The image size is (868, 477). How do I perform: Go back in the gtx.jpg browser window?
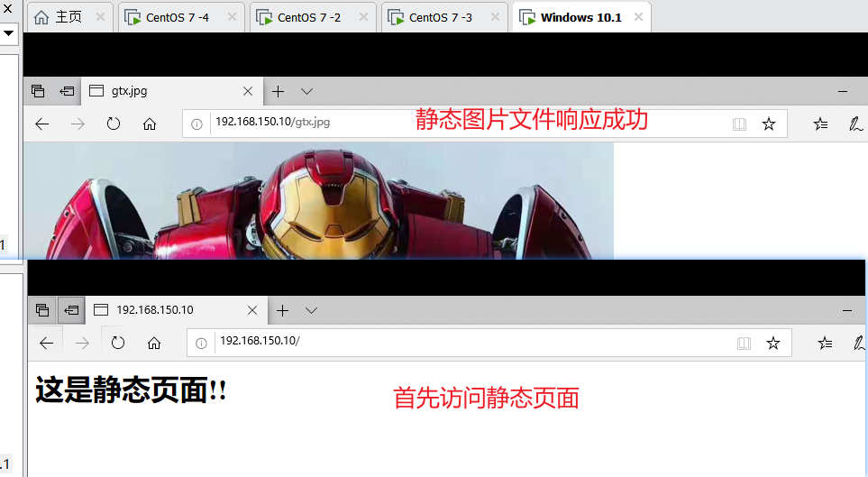pos(42,124)
